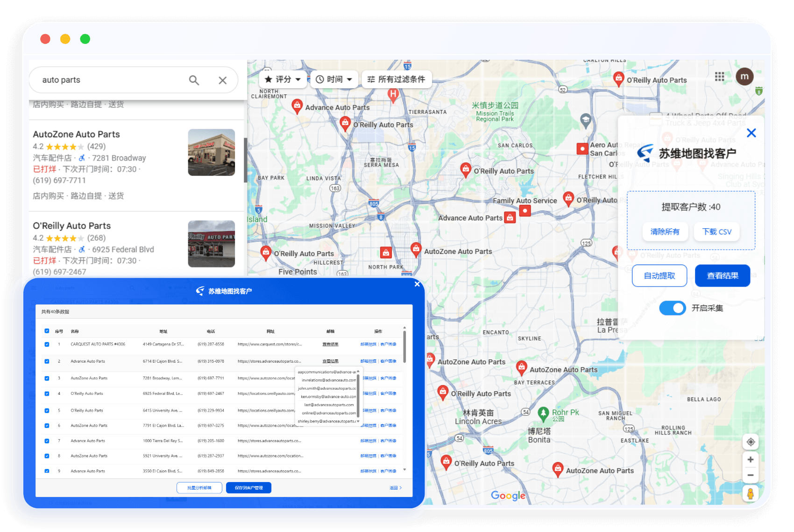Open the Google apps grid
Viewport: 794px width, 532px height.
(x=719, y=77)
